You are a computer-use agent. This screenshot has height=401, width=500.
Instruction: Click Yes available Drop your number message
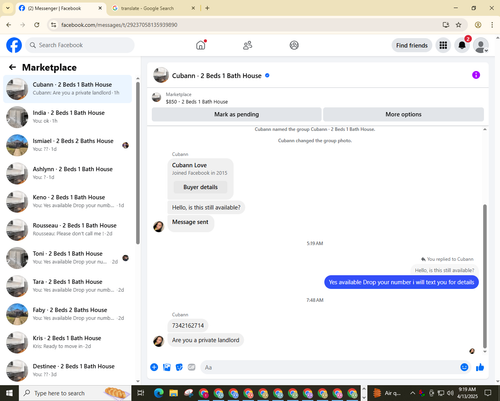401,282
